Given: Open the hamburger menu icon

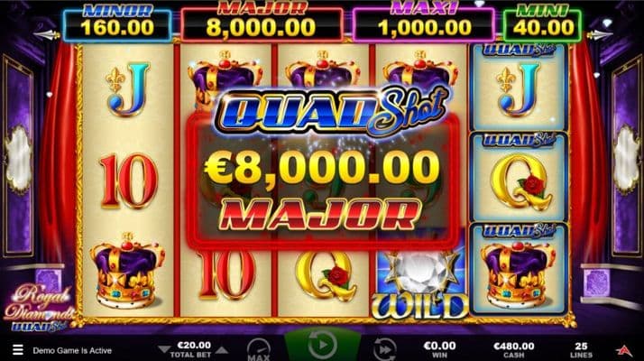Looking at the screenshot, I should coord(18,350).
